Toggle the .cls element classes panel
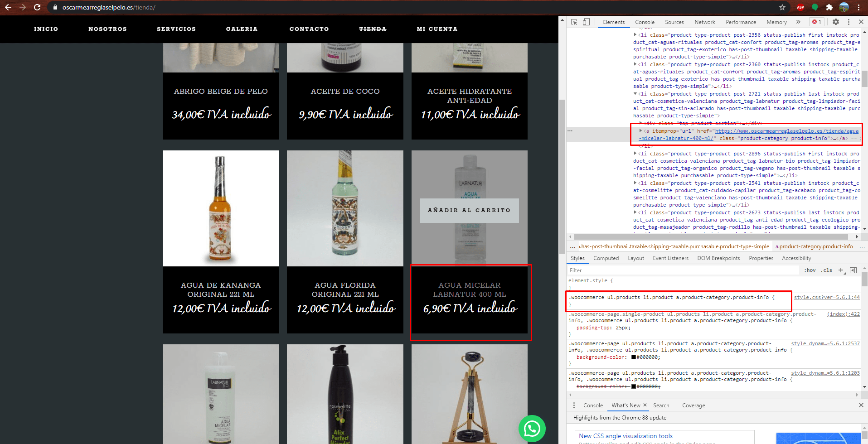Screen dimensions: 868x444 coord(827,270)
